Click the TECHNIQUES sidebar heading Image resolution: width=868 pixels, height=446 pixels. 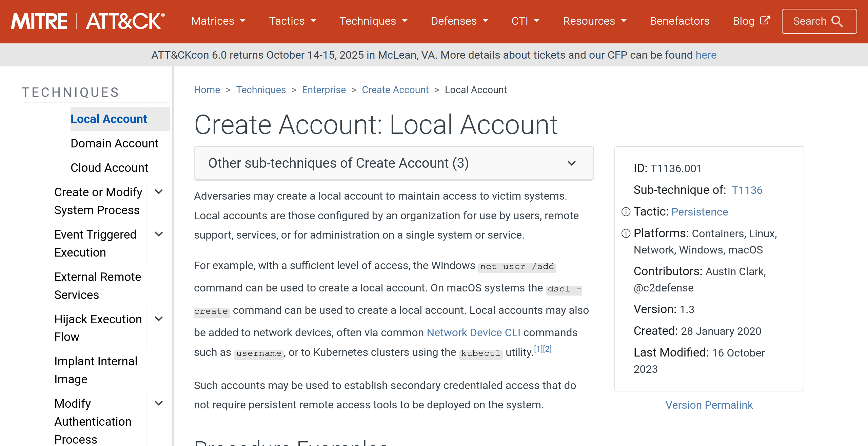click(x=71, y=92)
